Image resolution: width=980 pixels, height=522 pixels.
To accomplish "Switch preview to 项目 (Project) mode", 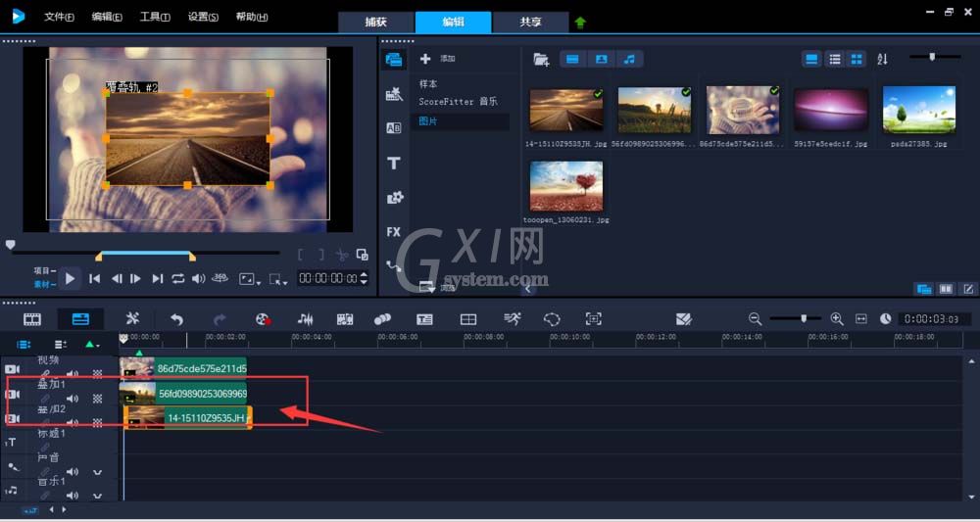I will click(x=44, y=271).
